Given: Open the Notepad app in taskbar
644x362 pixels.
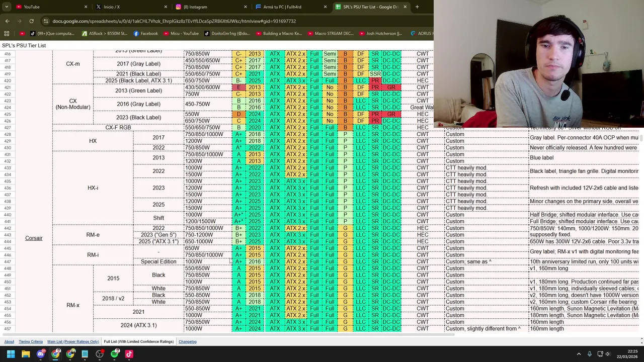Looking at the screenshot, I should point(85,354).
